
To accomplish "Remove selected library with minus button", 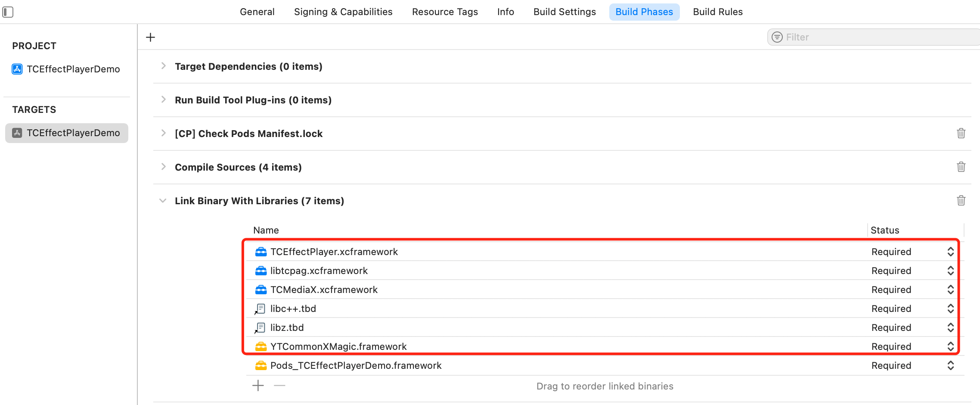I will (x=279, y=385).
